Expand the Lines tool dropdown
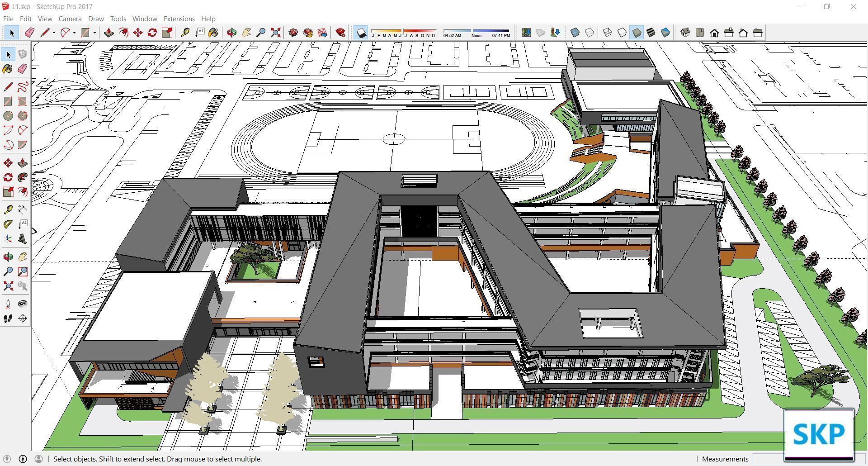The image size is (868, 466). click(x=53, y=33)
